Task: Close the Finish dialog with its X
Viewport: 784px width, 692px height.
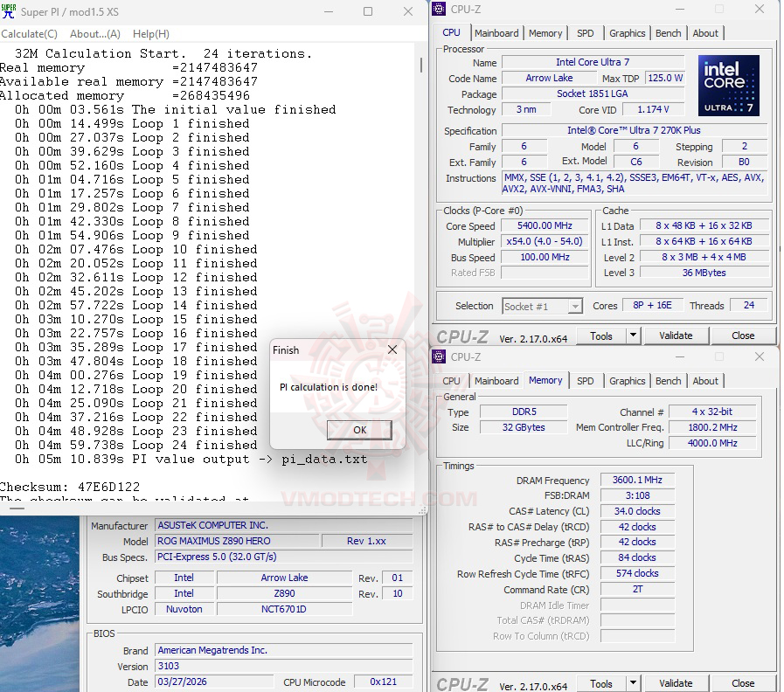Action: coord(392,349)
